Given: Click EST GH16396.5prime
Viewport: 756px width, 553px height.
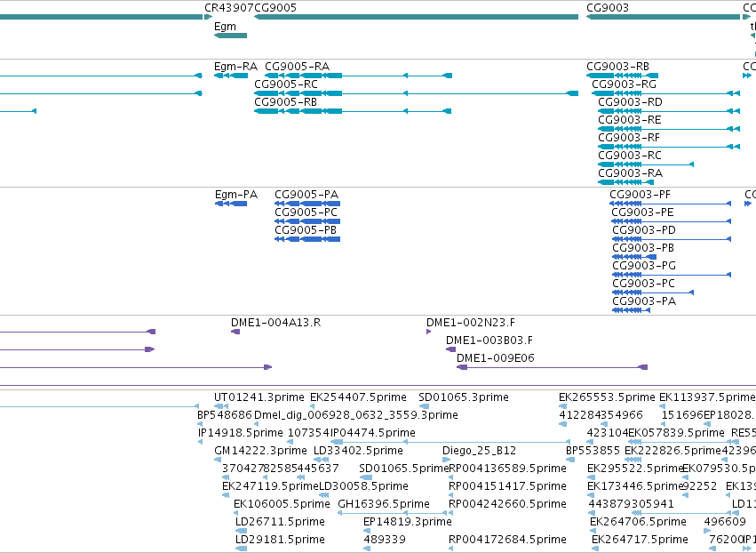Looking at the screenshot, I should click(x=384, y=505).
